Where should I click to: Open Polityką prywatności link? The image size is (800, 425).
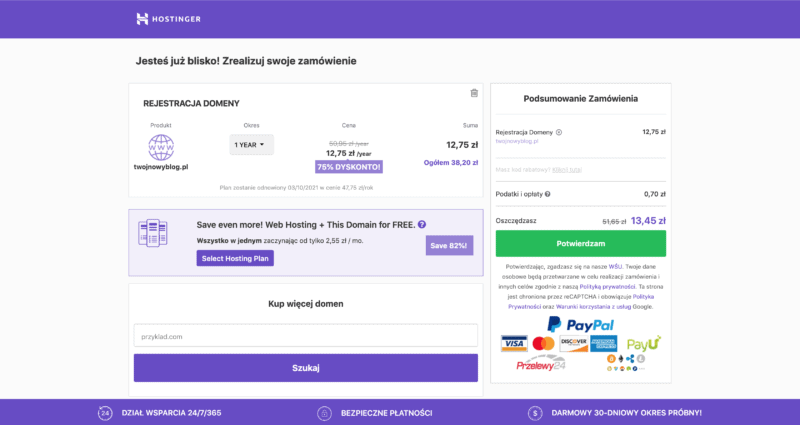click(607, 287)
